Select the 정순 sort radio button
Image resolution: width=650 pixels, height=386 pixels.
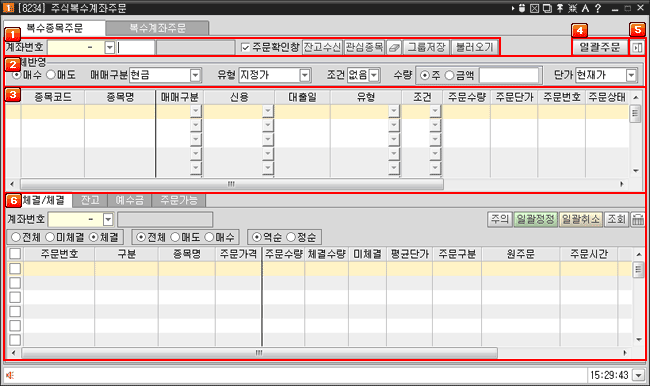click(291, 237)
